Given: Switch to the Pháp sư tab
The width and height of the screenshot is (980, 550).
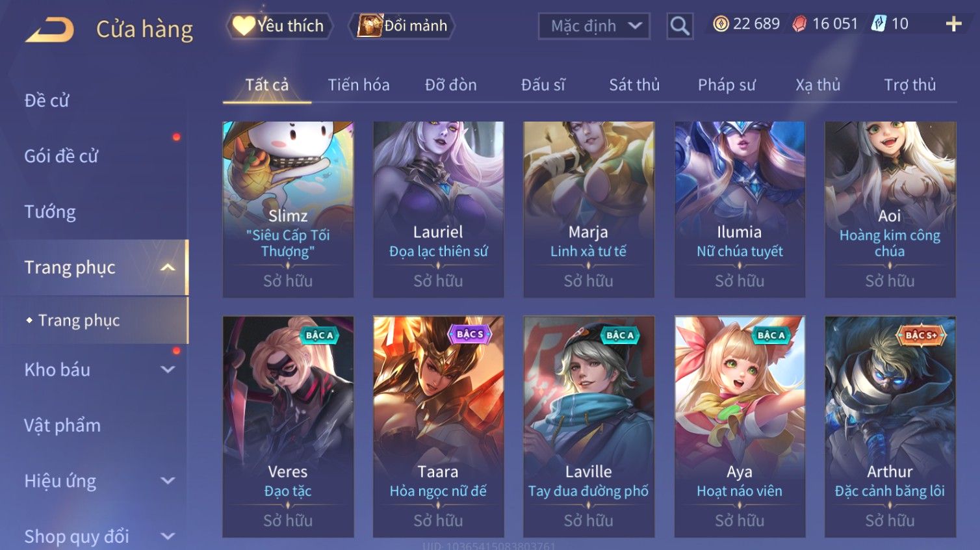Looking at the screenshot, I should click(727, 85).
